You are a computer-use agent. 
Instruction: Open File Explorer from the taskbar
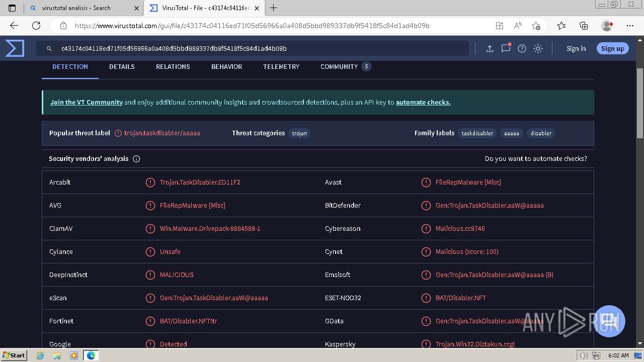pos(57,355)
